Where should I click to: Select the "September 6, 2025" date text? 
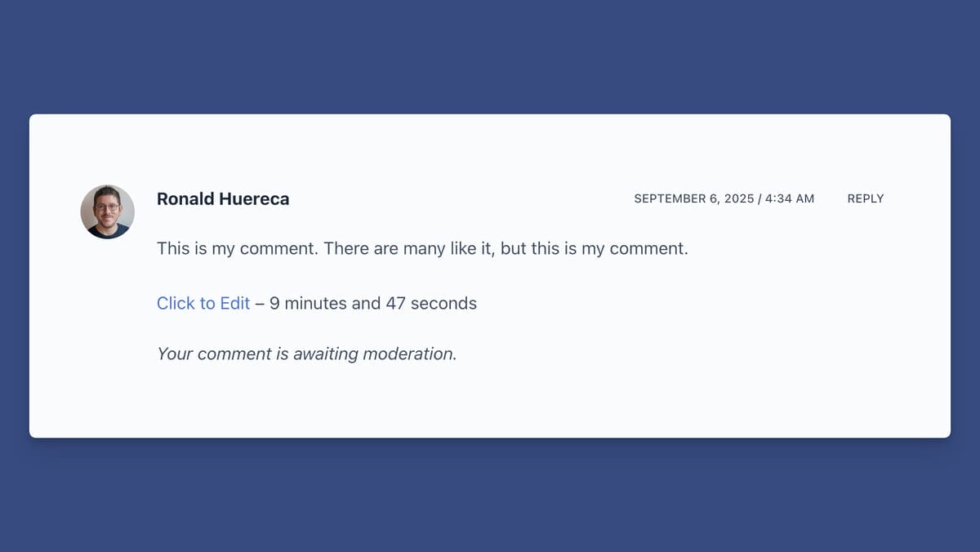tap(693, 198)
